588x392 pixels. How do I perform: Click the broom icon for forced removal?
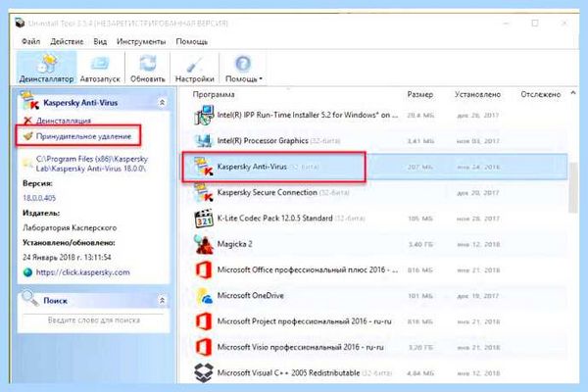pos(27,136)
